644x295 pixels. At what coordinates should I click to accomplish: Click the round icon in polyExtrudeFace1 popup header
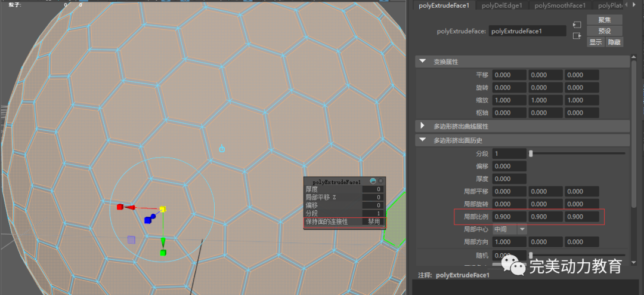[x=373, y=181]
